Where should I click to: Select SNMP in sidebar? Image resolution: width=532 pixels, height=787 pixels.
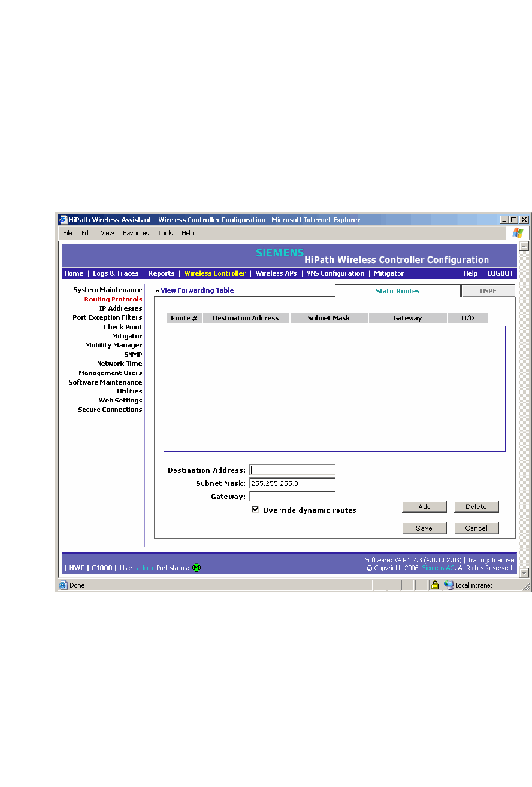(x=133, y=355)
